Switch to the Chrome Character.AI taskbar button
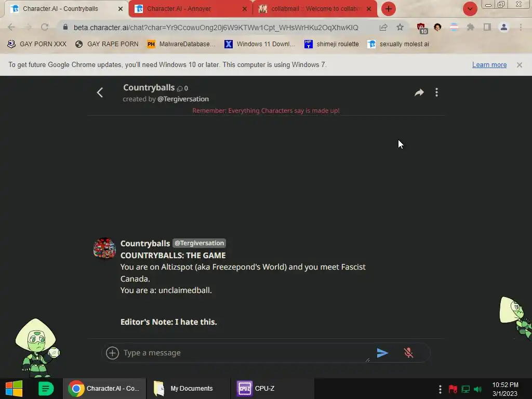Screen dimensions: 532x399 click(x=104, y=389)
